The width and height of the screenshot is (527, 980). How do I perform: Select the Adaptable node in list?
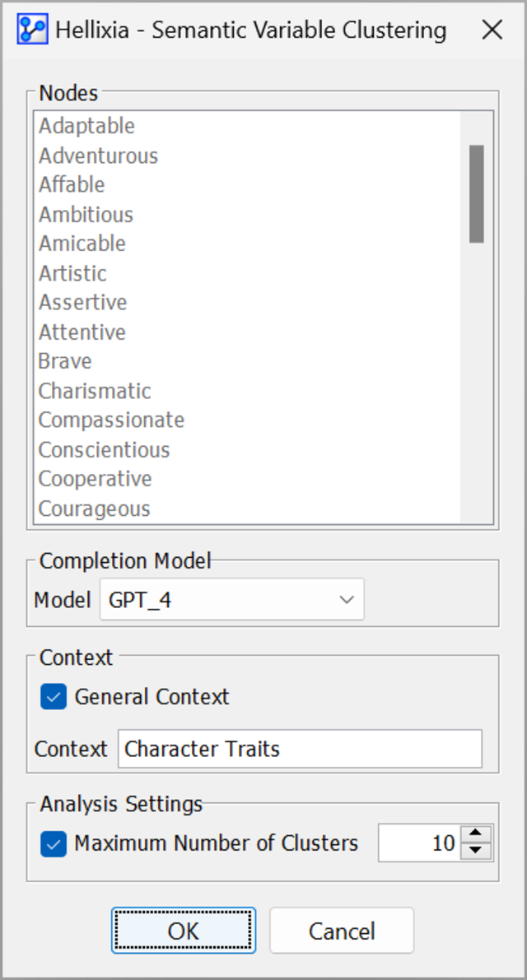click(x=86, y=126)
